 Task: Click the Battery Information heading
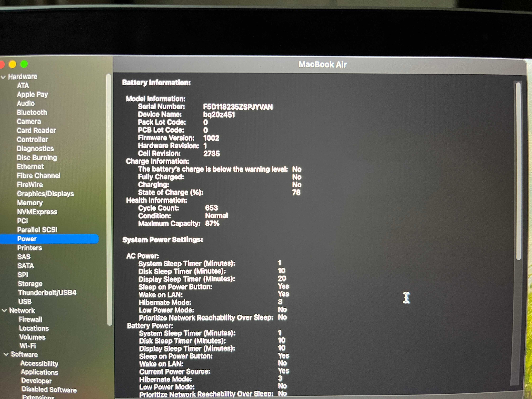pos(156,83)
